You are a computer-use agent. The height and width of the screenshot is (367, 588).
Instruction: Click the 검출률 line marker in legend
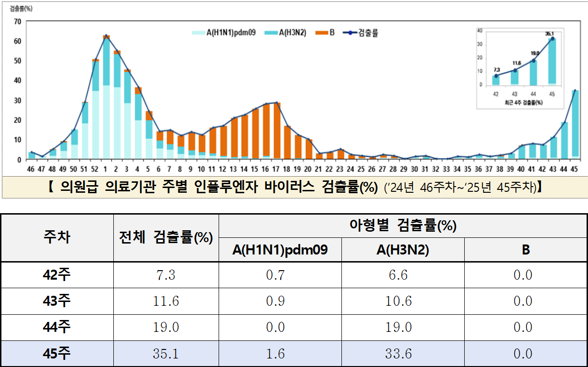349,33
